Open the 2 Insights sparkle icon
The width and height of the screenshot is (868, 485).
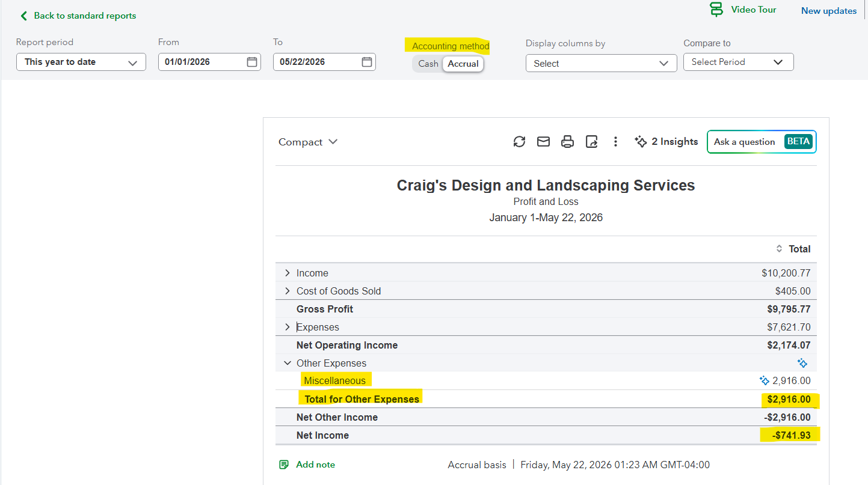641,142
